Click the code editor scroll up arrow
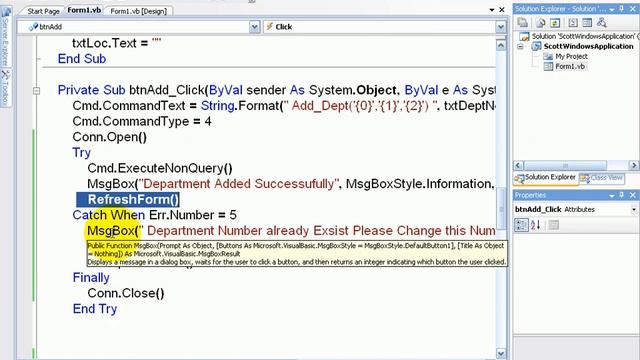The height and width of the screenshot is (360, 640). pos(501,44)
